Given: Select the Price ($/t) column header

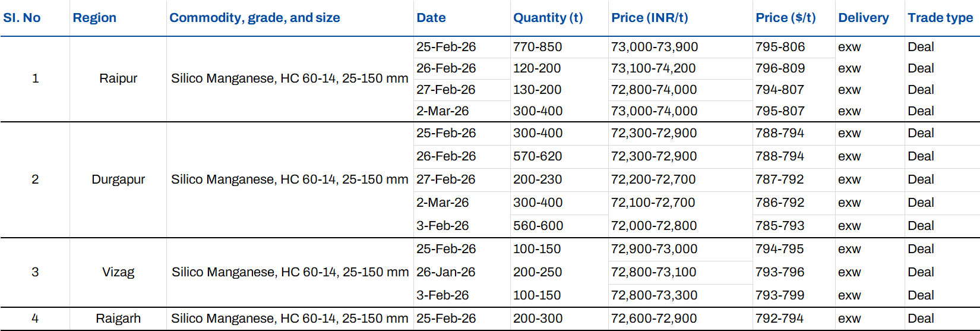Looking at the screenshot, I should click(x=785, y=18).
